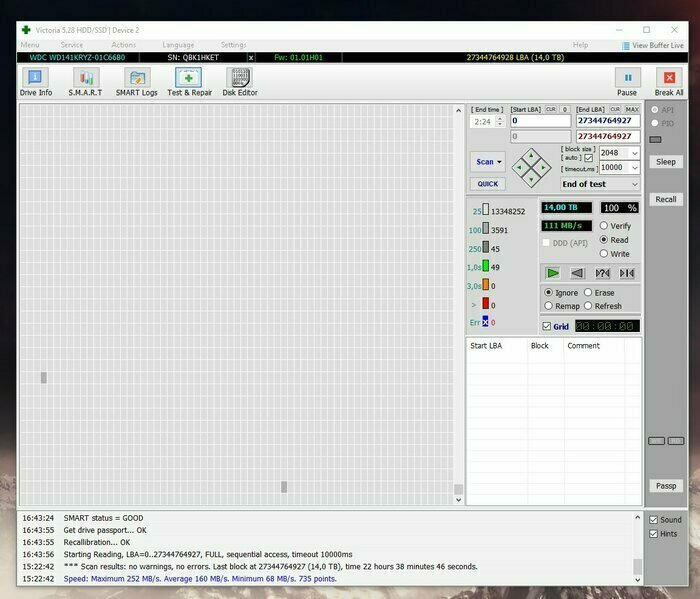Click the Pause scan icon
This screenshot has height=599, width=700.
(628, 81)
